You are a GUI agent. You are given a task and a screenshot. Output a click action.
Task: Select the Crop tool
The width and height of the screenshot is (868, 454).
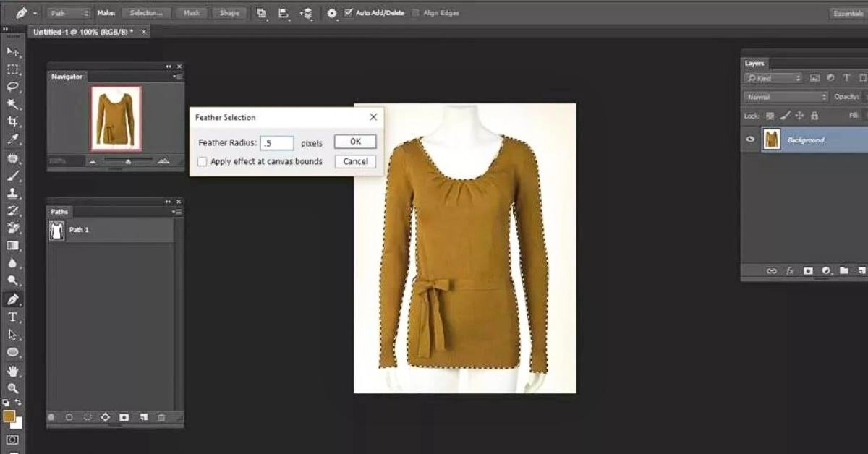[x=12, y=122]
